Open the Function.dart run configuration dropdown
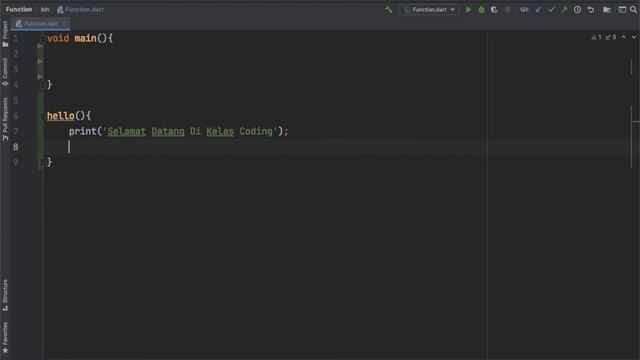640x360 pixels. click(429, 9)
